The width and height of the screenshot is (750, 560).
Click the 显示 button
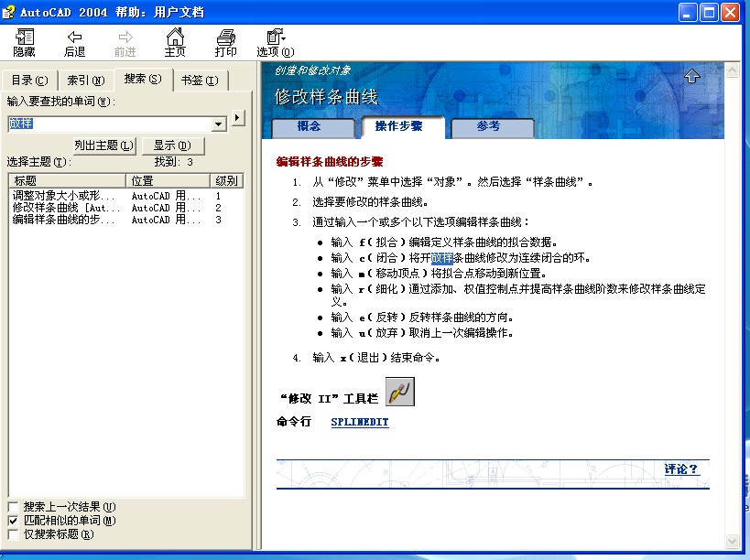coord(173,145)
